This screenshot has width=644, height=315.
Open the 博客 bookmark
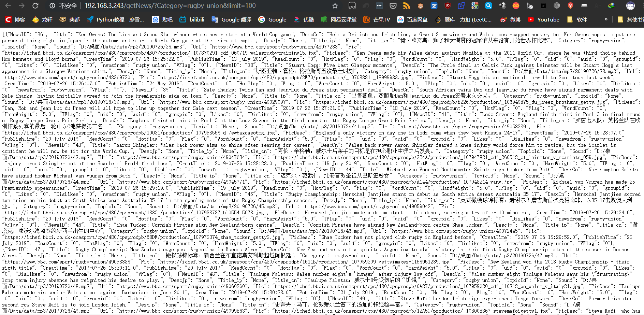15,19
